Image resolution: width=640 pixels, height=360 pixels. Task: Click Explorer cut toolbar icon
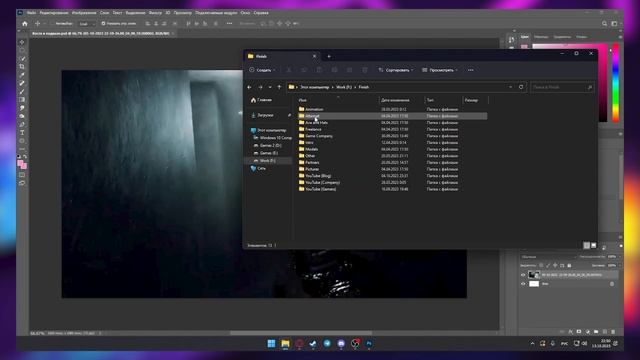coord(289,70)
